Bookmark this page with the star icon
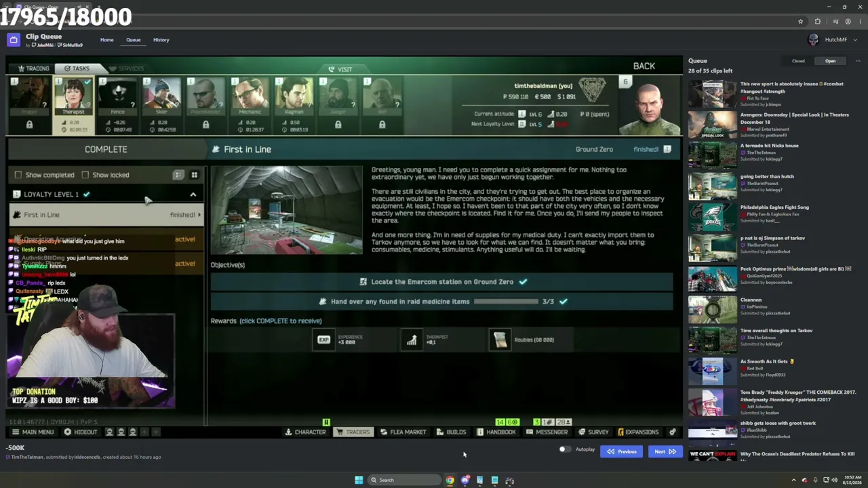Screen dimensions: 868x488 [800, 22]
